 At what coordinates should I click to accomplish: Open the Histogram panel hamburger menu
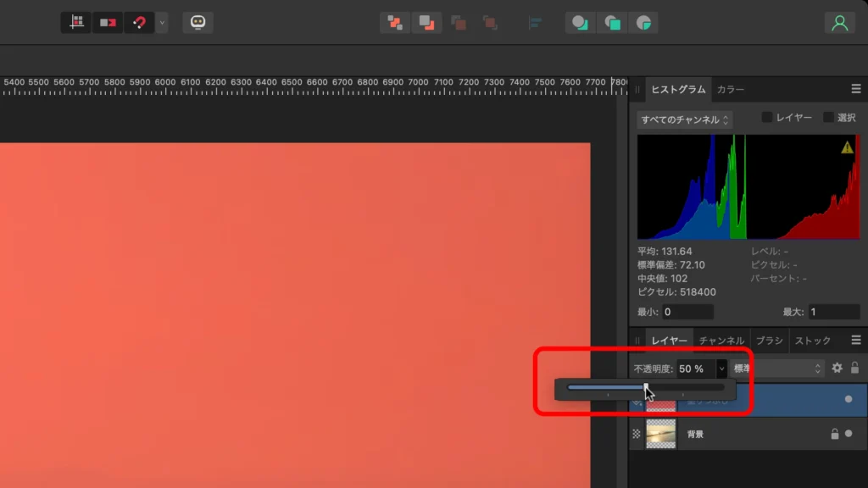858,88
